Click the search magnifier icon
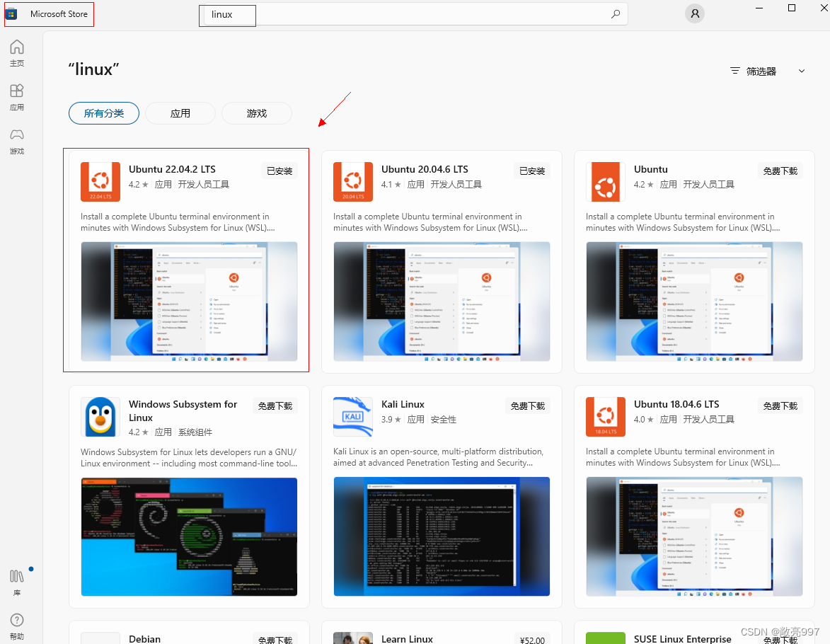This screenshot has width=830, height=644. tap(615, 14)
